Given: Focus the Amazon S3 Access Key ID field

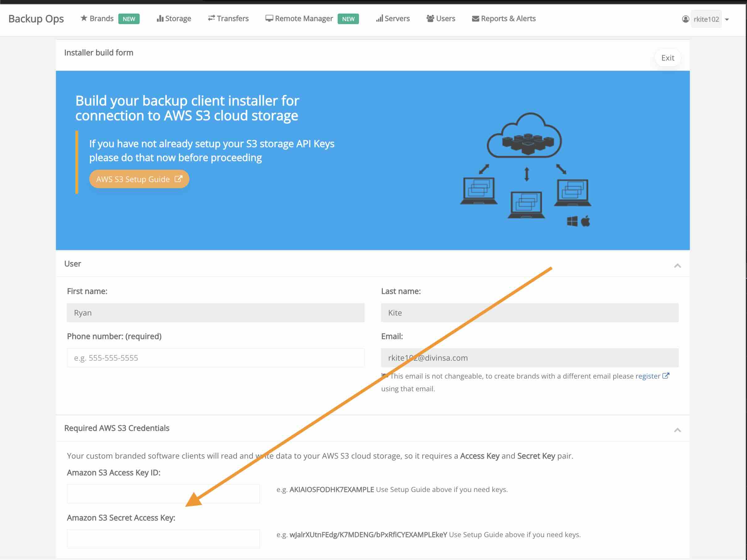Looking at the screenshot, I should (163, 494).
